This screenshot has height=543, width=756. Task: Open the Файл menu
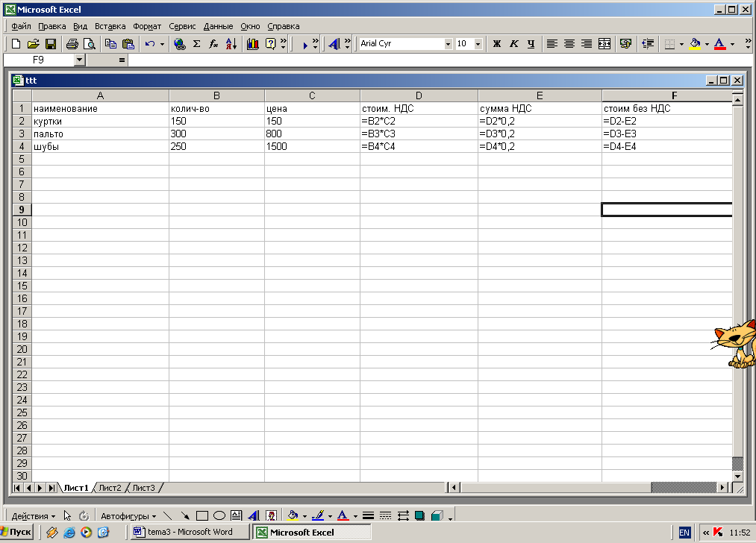21,26
